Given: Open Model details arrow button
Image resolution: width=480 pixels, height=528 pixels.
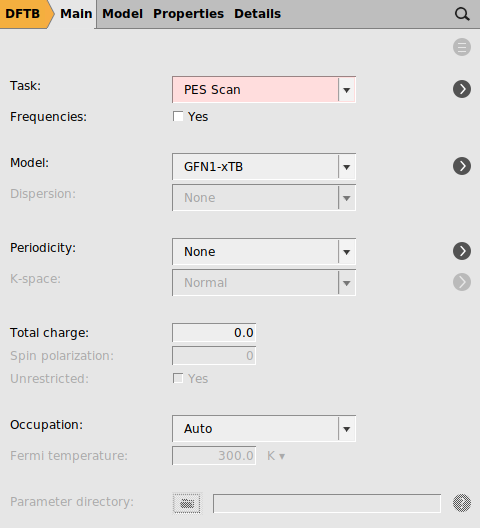Looking at the screenshot, I should (x=462, y=166).
